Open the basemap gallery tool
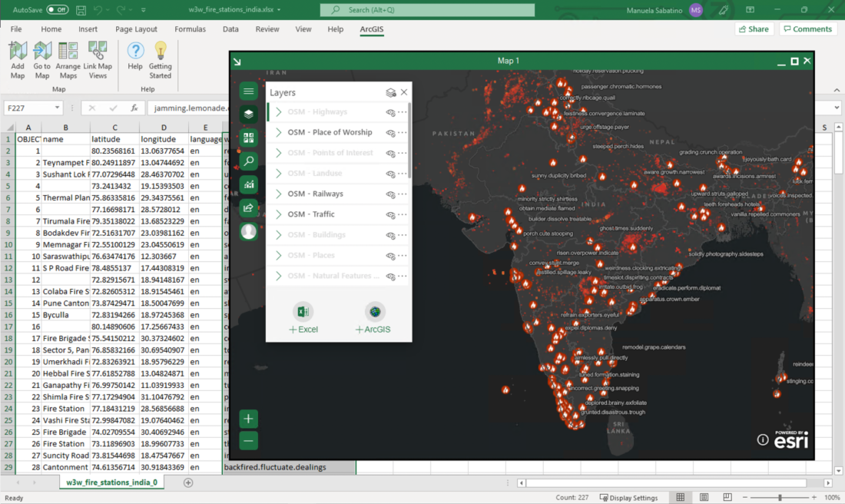The image size is (845, 504). [x=248, y=138]
